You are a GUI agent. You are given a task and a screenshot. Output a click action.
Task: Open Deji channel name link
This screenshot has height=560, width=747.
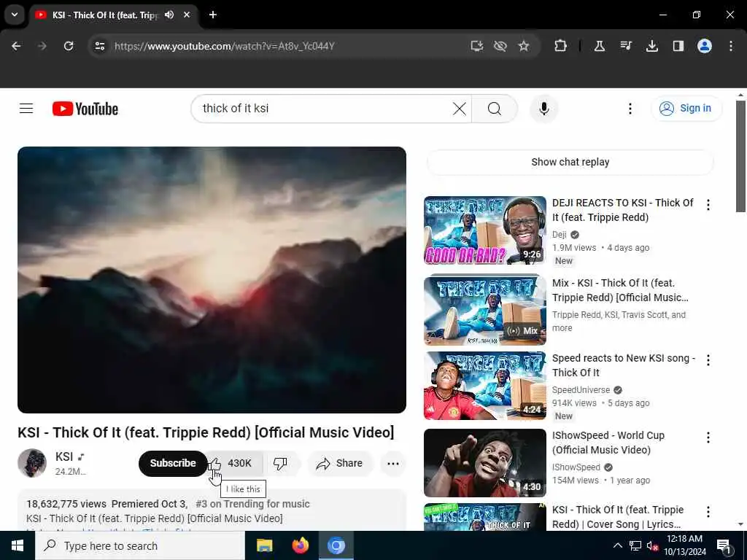[x=560, y=234]
